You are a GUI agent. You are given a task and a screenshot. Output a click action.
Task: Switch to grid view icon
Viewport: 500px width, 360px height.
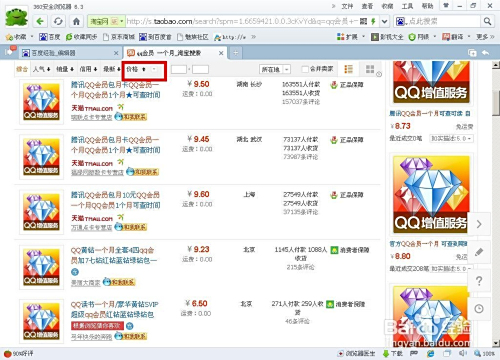370,69
